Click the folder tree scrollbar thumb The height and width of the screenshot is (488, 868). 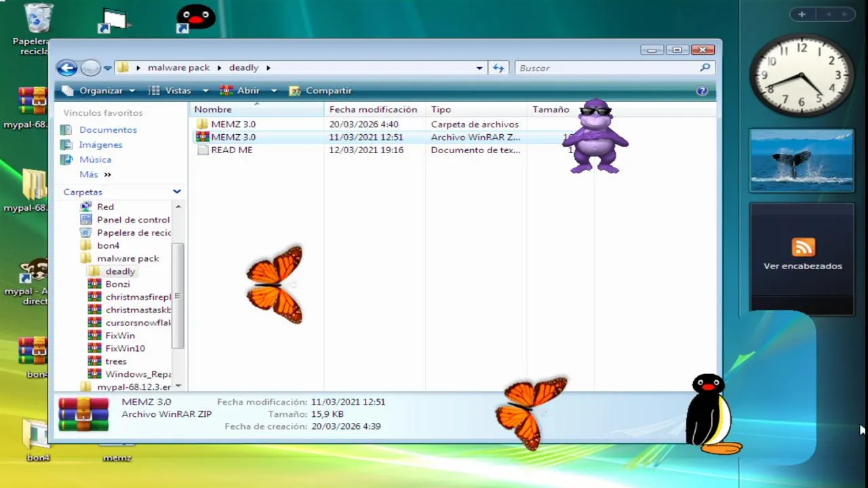[x=178, y=296]
